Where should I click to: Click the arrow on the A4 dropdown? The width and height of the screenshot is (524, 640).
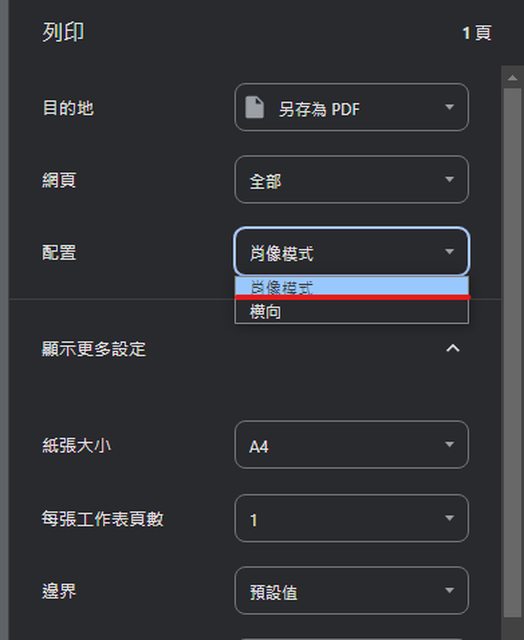[x=449, y=444]
